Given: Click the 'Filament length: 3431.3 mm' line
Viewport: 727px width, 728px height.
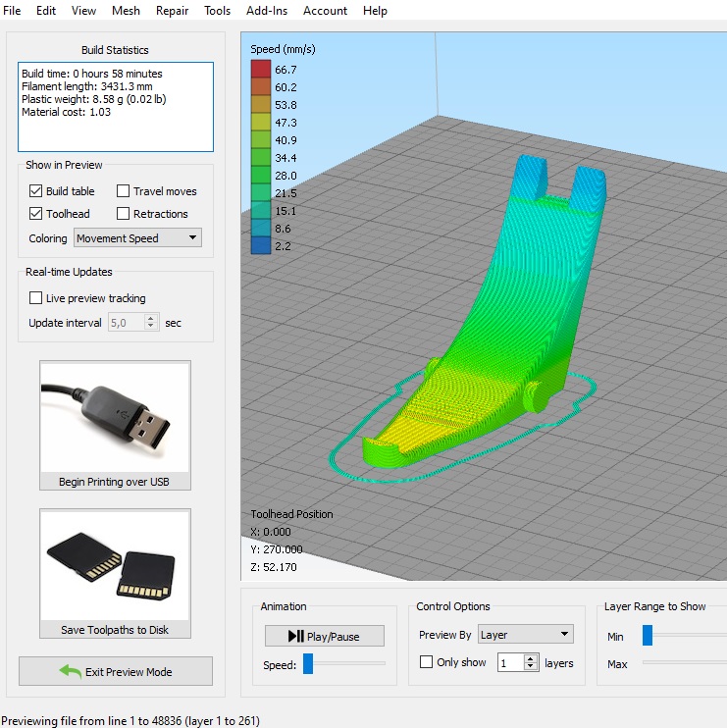Looking at the screenshot, I should coord(86,86).
